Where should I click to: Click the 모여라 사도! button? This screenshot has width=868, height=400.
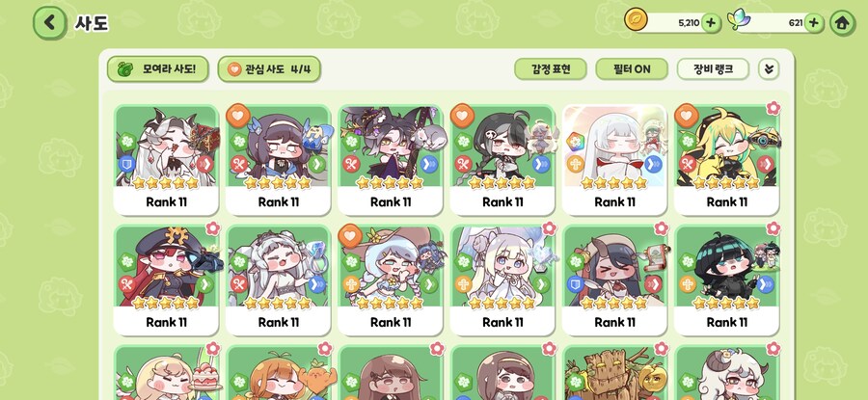[x=158, y=69]
